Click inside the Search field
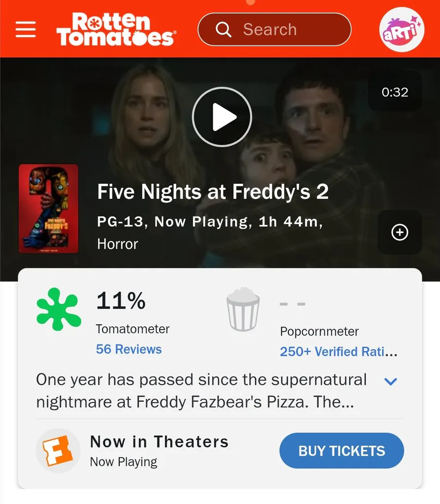The width and height of the screenshot is (440, 504). click(288, 29)
